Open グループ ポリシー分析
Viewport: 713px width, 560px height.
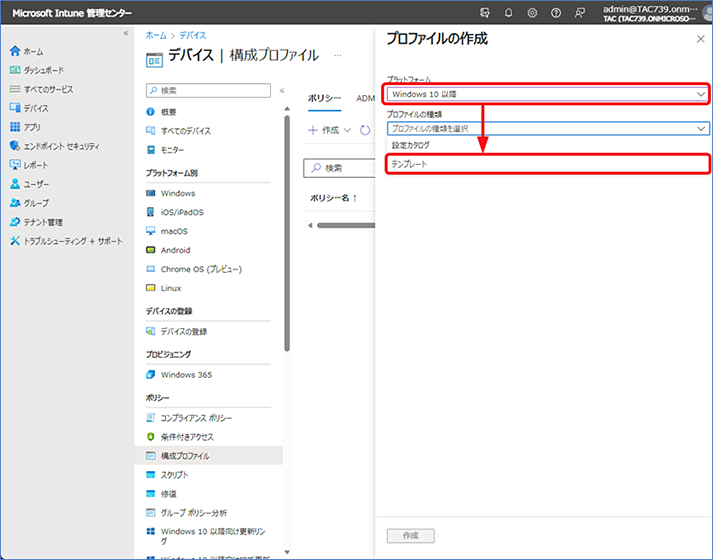[x=186, y=513]
